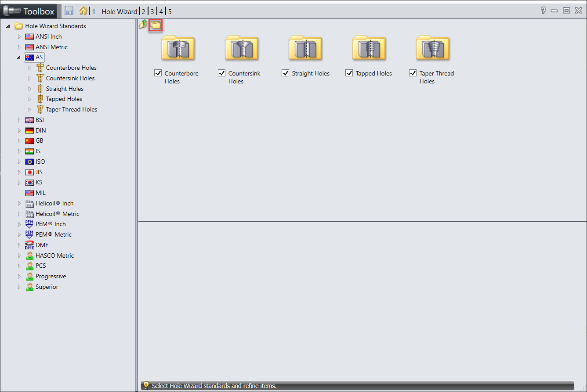Select ISO in the standards tree
The height and width of the screenshot is (392, 587).
(x=40, y=162)
